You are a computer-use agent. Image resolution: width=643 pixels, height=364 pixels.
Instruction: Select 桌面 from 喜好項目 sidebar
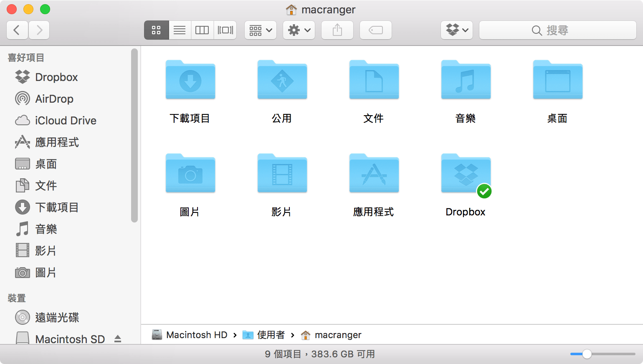tap(45, 164)
